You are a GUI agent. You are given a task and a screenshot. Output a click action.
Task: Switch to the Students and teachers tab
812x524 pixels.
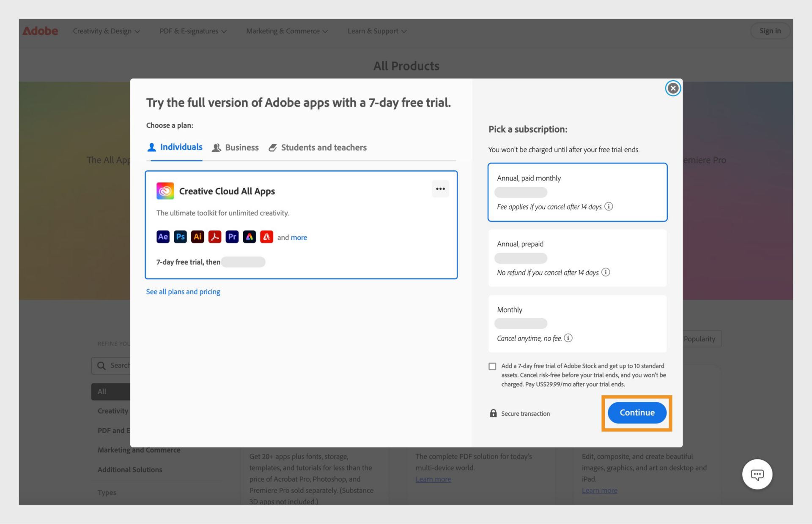324,147
